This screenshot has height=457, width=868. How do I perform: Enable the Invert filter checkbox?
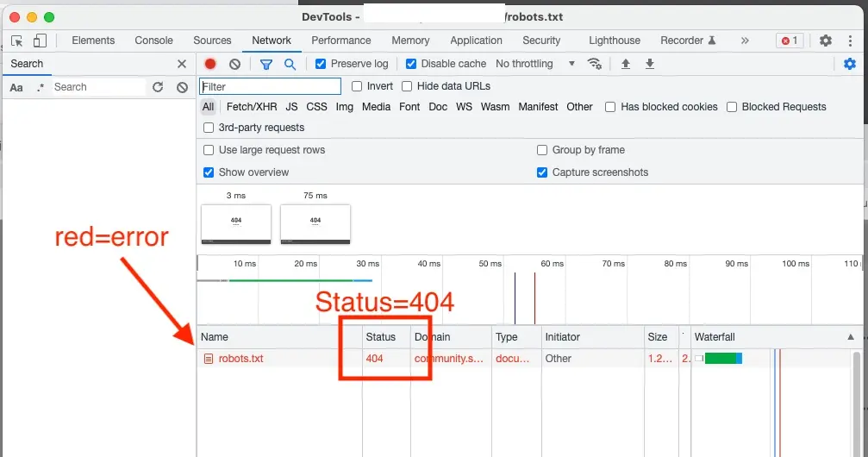(x=357, y=86)
